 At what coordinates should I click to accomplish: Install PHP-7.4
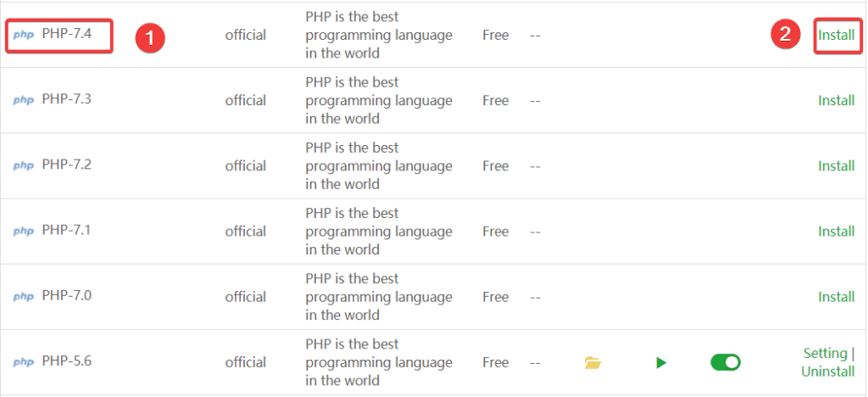coord(836,36)
